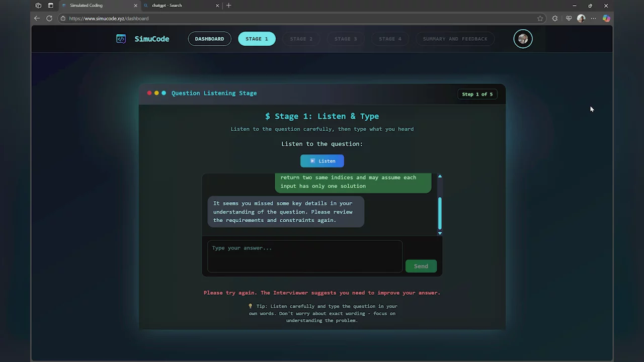The height and width of the screenshot is (362, 644).
Task: Launch the Copilot sidebar icon
Action: point(606,19)
